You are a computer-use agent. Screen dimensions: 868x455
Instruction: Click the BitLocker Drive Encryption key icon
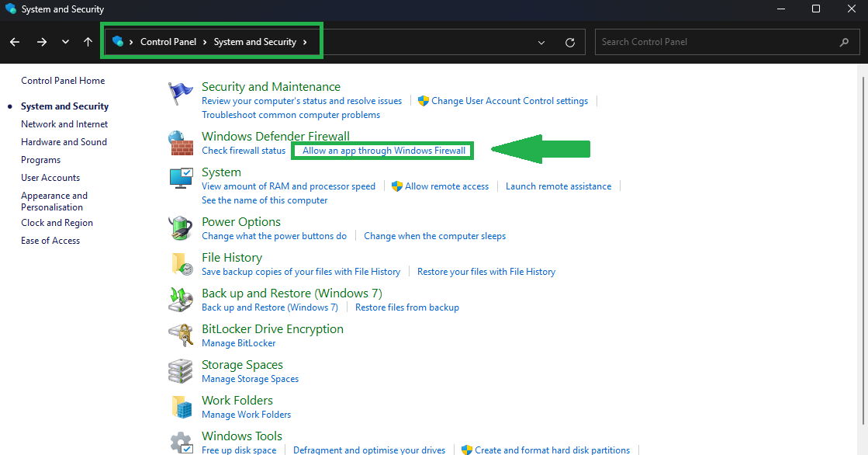181,335
